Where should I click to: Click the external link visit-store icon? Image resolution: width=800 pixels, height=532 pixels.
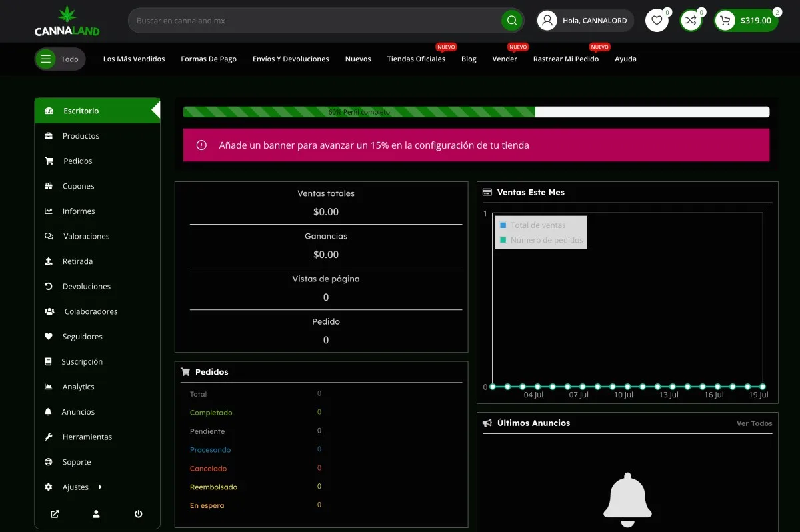[55, 514]
